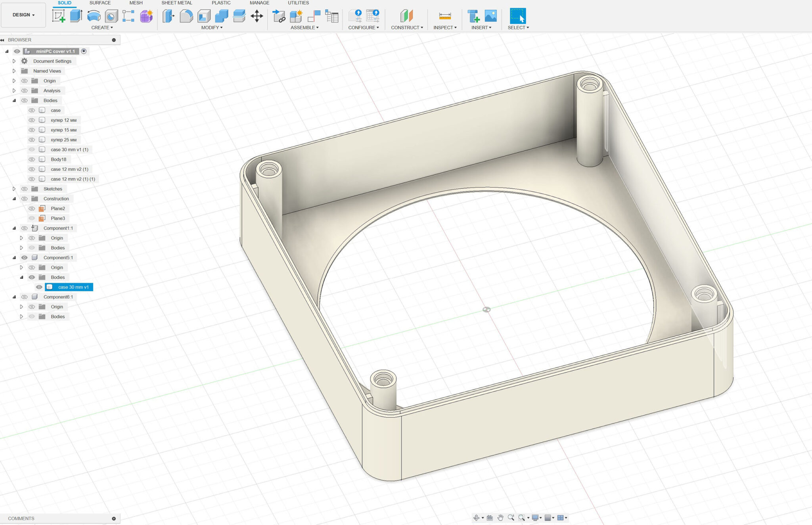The height and width of the screenshot is (525, 812).
Task: Select the Revolve tool icon
Action: click(x=94, y=16)
